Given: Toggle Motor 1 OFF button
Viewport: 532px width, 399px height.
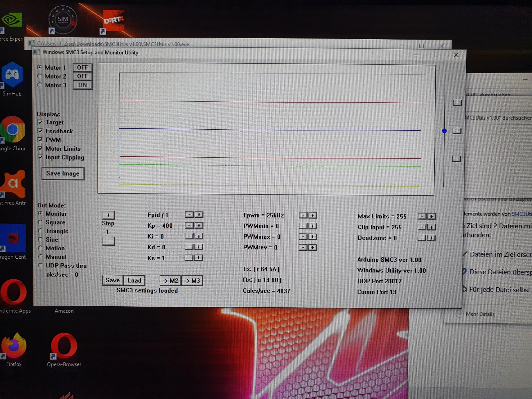Looking at the screenshot, I should 82,67.
